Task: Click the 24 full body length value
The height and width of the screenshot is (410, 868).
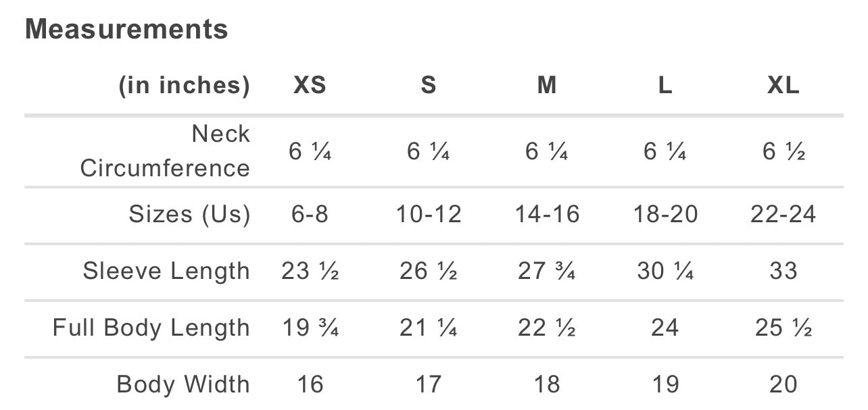Action: coord(665,328)
